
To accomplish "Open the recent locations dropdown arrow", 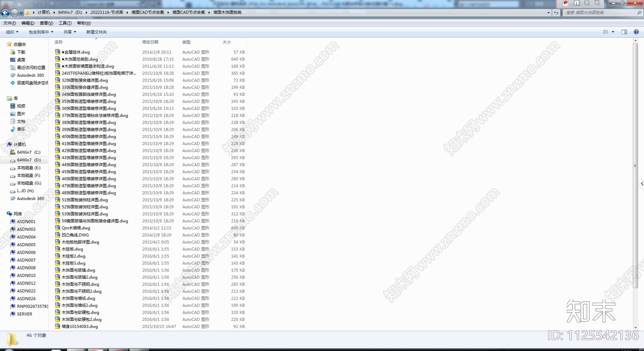I will pos(21,13).
